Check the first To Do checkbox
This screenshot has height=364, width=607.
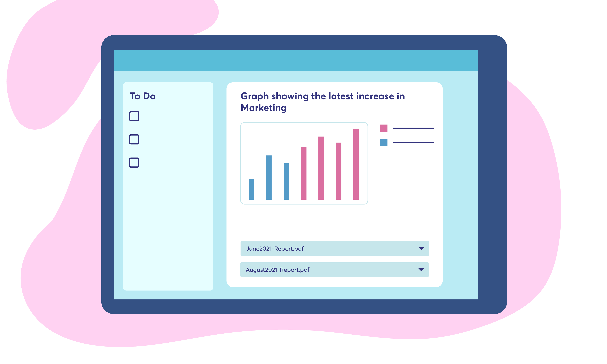[134, 116]
